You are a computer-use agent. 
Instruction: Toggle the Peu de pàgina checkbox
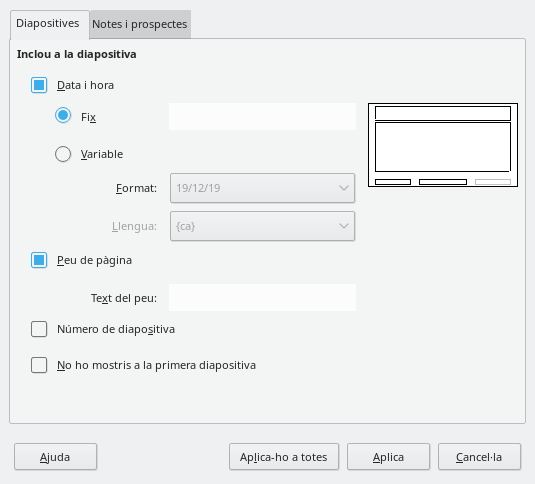pyautogui.click(x=39, y=260)
